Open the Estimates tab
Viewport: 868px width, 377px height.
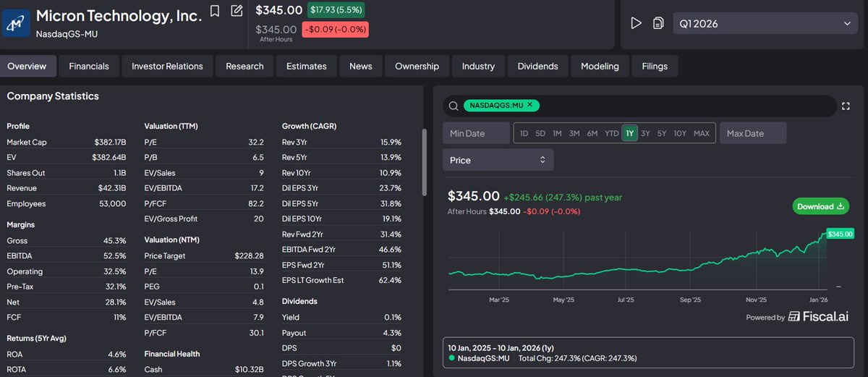pyautogui.click(x=307, y=66)
